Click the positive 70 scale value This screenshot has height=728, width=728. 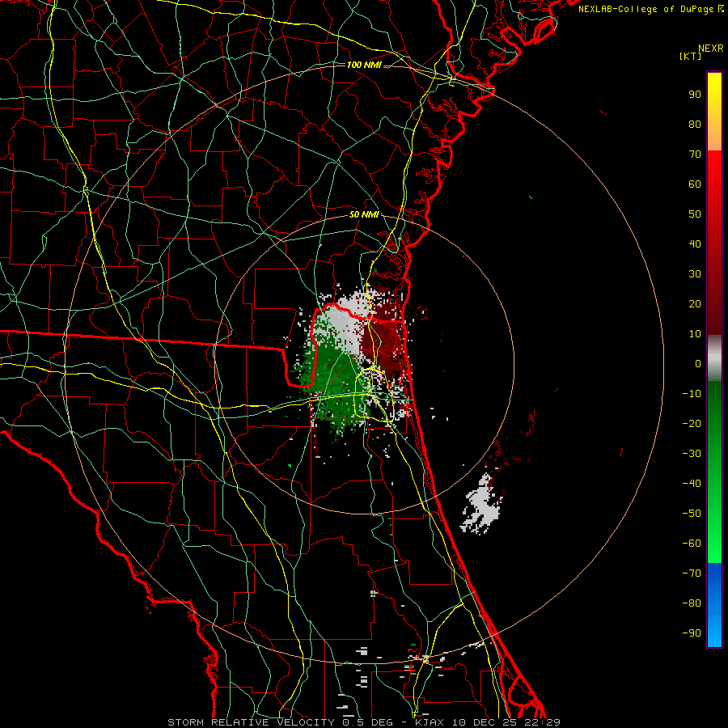tap(695, 154)
